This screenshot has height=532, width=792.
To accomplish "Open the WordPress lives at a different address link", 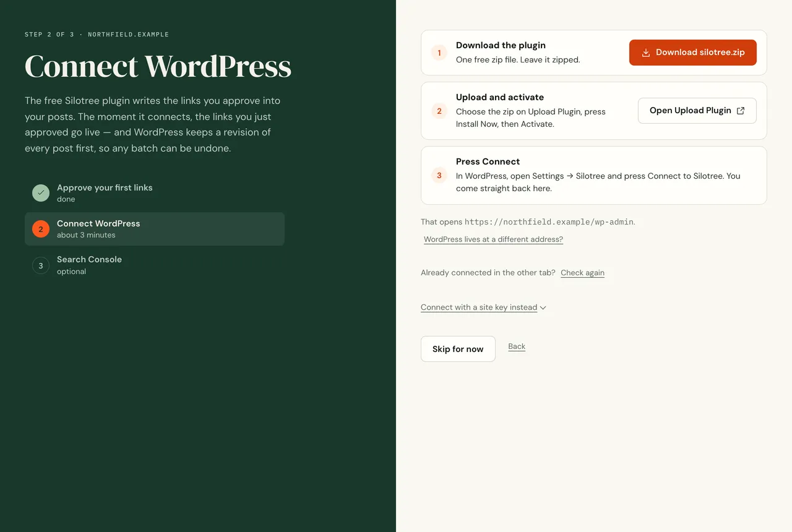I will [x=493, y=239].
